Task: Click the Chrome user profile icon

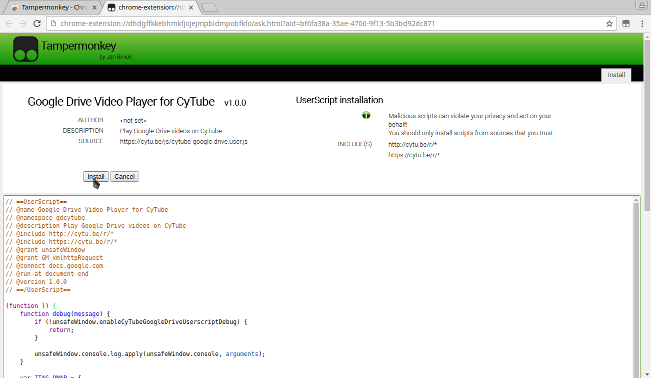Action: (641, 5)
